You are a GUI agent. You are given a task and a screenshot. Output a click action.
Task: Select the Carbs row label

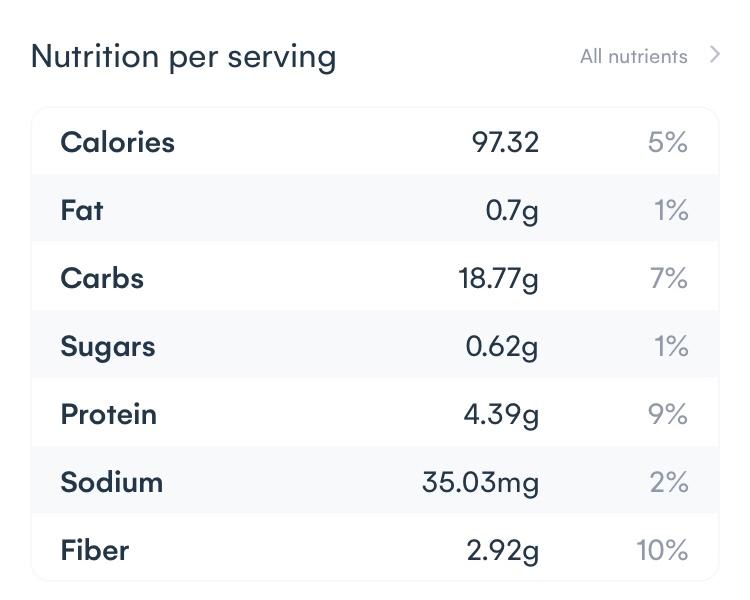(x=102, y=278)
